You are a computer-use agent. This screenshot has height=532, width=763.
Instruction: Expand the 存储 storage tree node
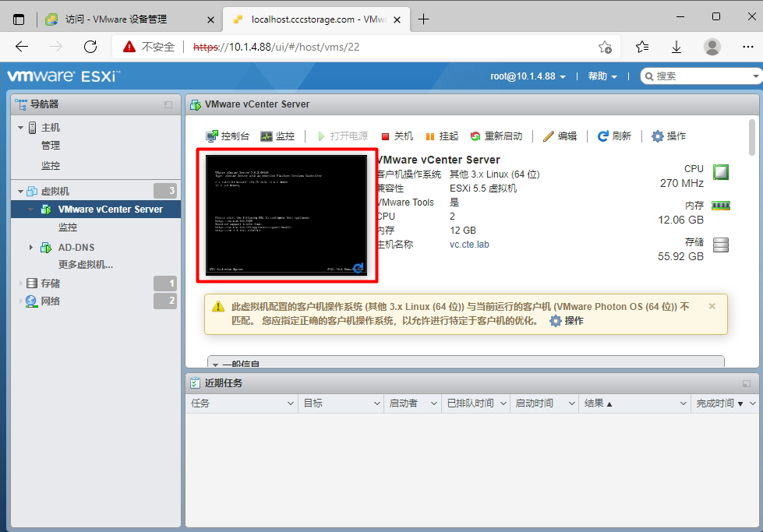pos(20,283)
